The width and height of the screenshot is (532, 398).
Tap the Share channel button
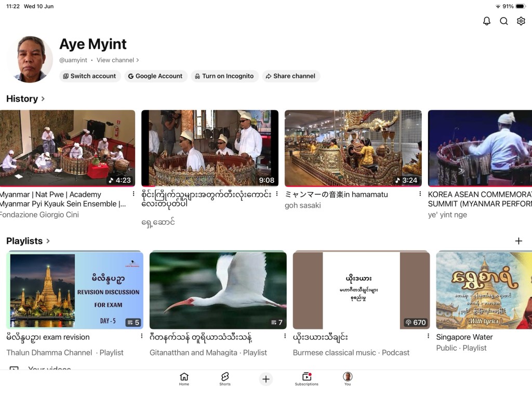pyautogui.click(x=291, y=76)
